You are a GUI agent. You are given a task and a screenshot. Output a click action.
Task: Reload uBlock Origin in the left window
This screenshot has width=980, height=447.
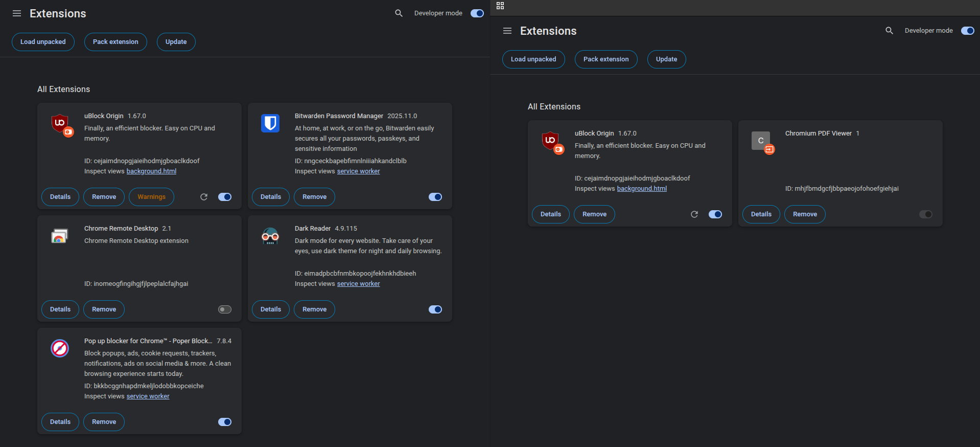(204, 197)
